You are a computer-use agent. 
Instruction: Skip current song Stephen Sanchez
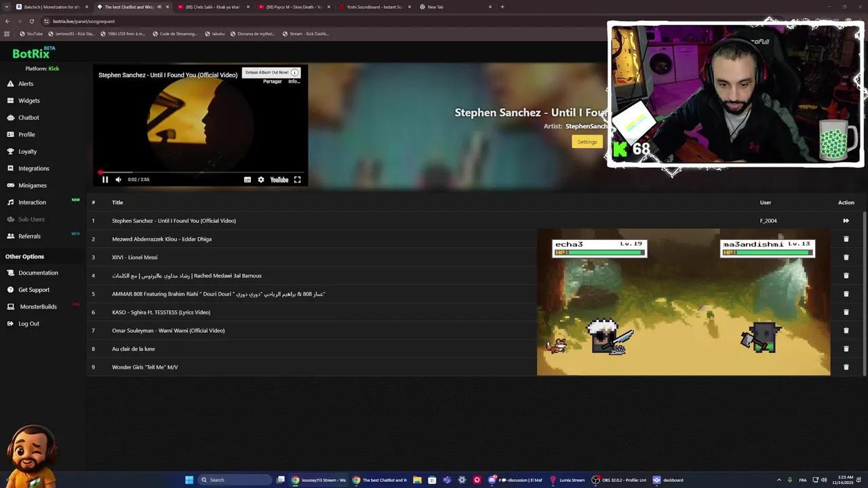(846, 220)
